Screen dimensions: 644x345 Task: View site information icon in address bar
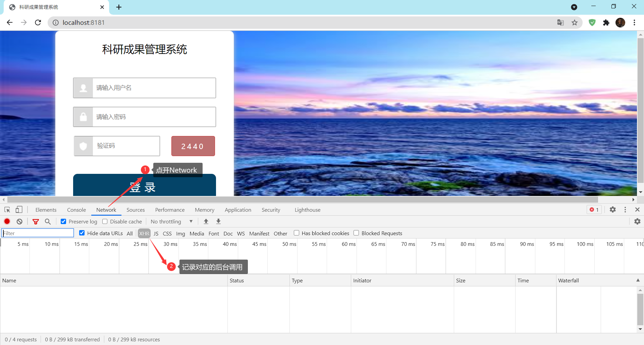56,22
